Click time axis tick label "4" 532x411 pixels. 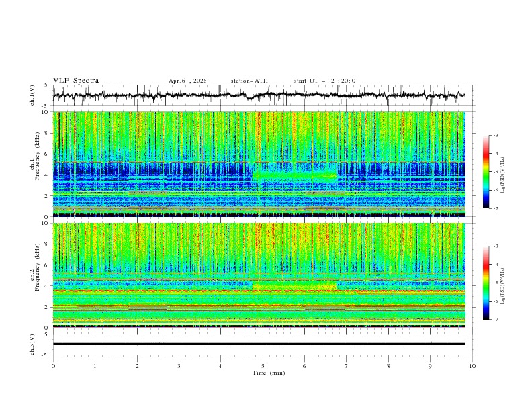tap(220, 366)
